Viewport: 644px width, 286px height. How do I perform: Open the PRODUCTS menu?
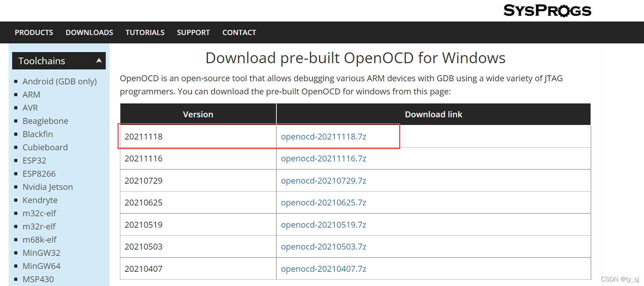(x=34, y=33)
